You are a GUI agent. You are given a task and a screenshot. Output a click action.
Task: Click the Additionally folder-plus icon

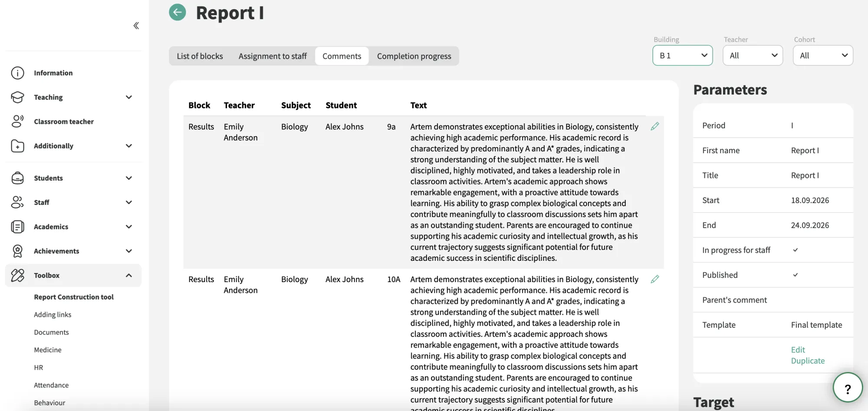click(x=17, y=146)
